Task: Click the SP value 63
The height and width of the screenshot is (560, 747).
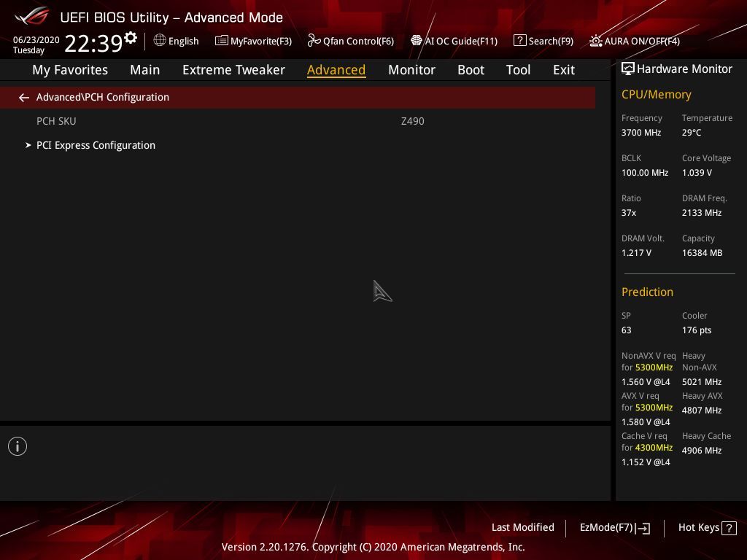Action: (x=626, y=330)
